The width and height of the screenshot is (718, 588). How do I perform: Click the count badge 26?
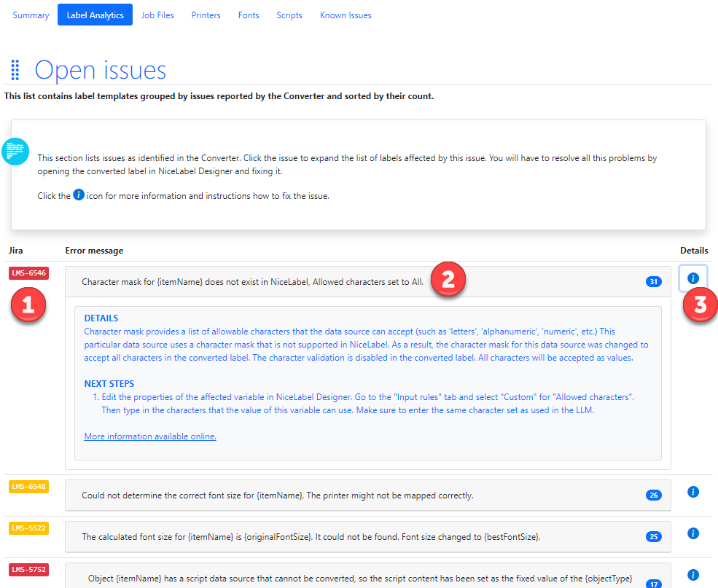(654, 495)
